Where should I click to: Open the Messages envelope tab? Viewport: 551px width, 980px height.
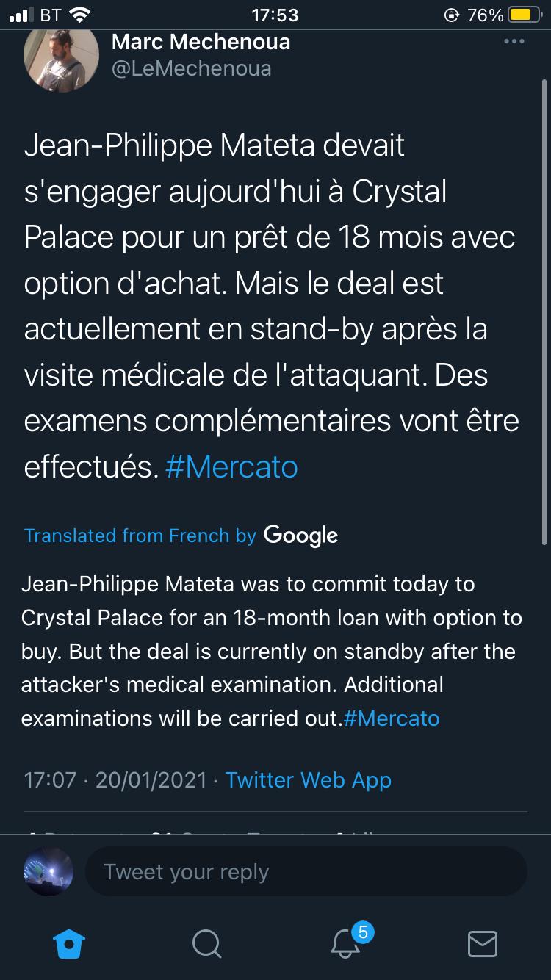(482, 943)
